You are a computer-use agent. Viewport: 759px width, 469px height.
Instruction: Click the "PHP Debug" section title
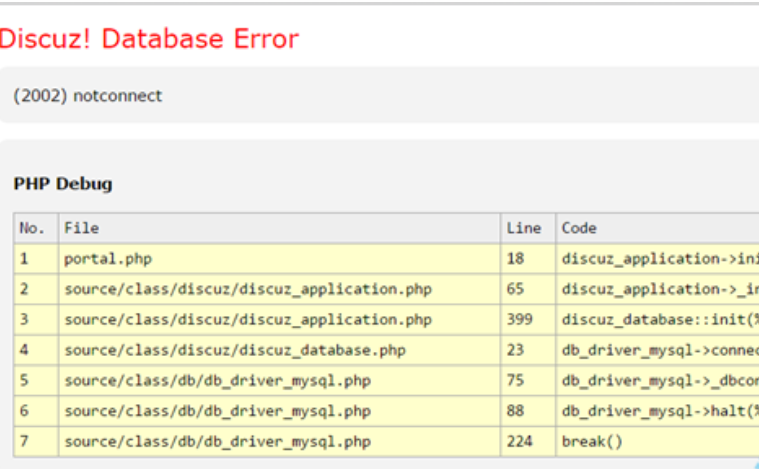(x=63, y=184)
